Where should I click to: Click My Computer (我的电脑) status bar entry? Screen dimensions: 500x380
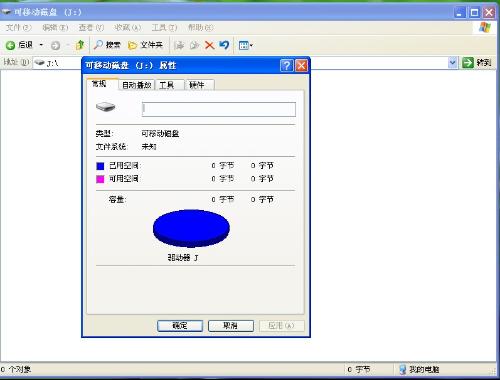coord(419,369)
